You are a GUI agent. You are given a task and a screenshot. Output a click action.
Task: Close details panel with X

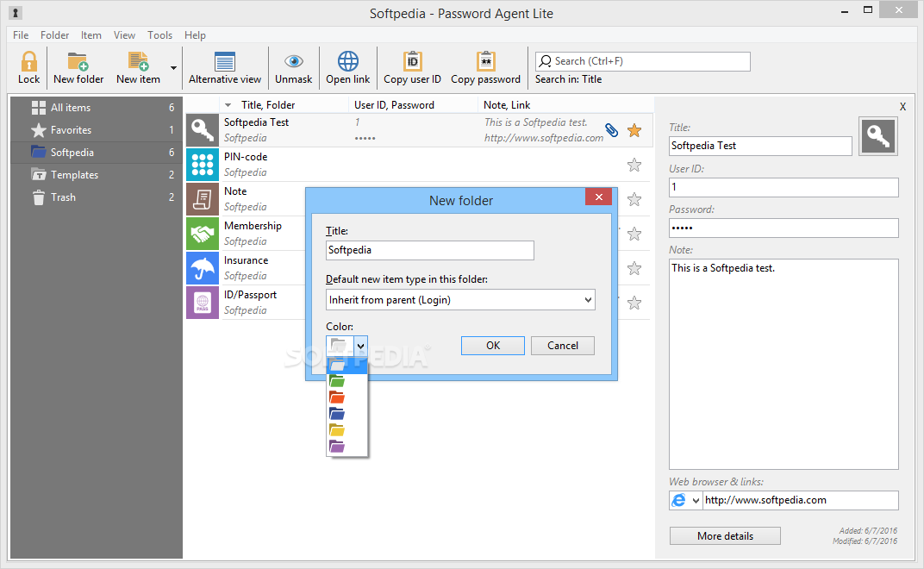pyautogui.click(x=902, y=107)
